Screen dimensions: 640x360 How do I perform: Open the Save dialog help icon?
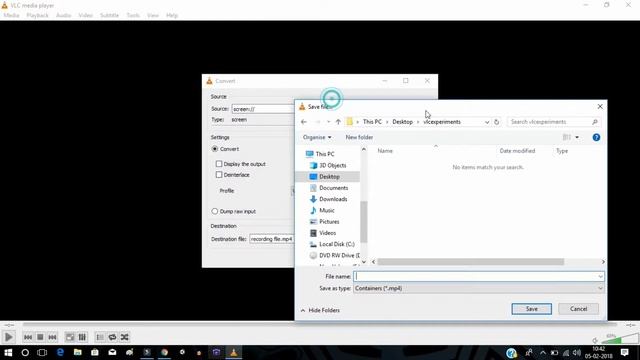point(596,138)
